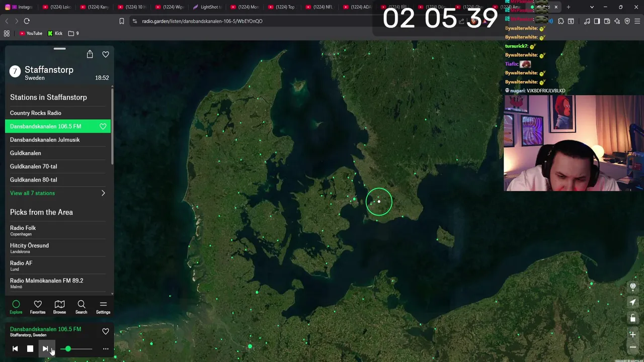
Task: Play Radio AF from Lund
Action: click(58, 265)
